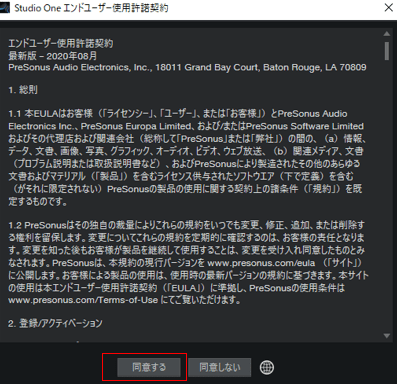This screenshot has width=397, height=385.
Task: Click the 同意する (Agree) button
Action: tap(149, 367)
